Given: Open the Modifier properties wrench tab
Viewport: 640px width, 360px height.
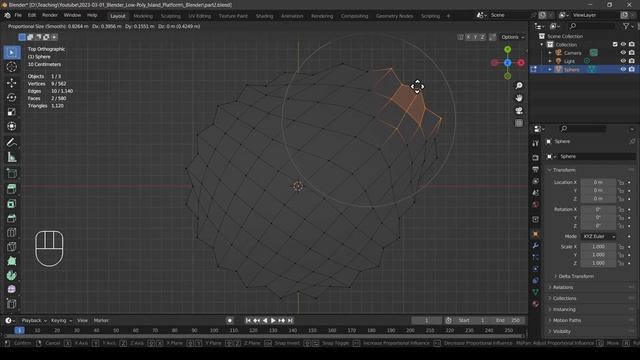Looking at the screenshot, I should coord(536,245).
